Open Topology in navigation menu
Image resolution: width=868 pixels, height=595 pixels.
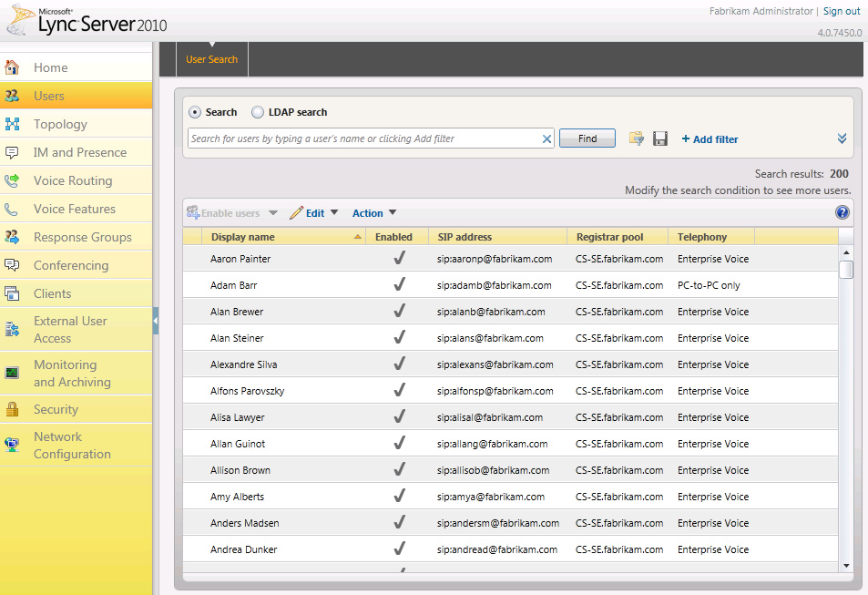point(76,124)
